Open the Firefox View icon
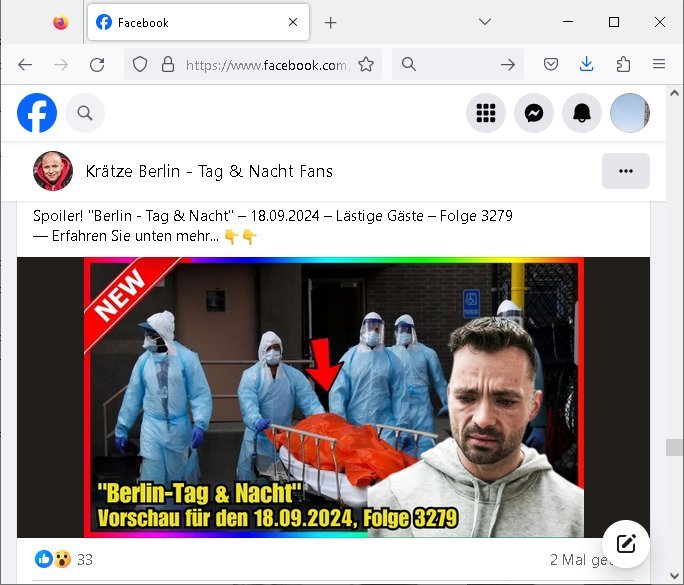The image size is (684, 585). point(61,22)
